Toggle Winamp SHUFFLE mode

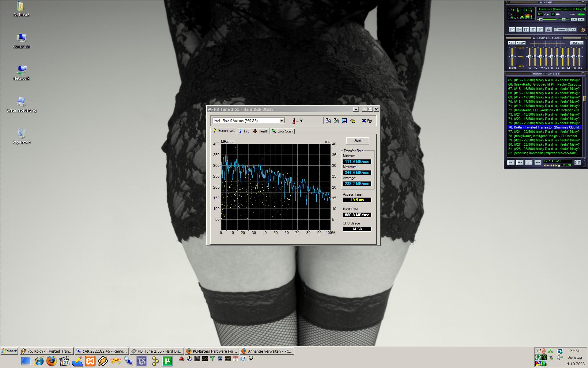coord(561,30)
